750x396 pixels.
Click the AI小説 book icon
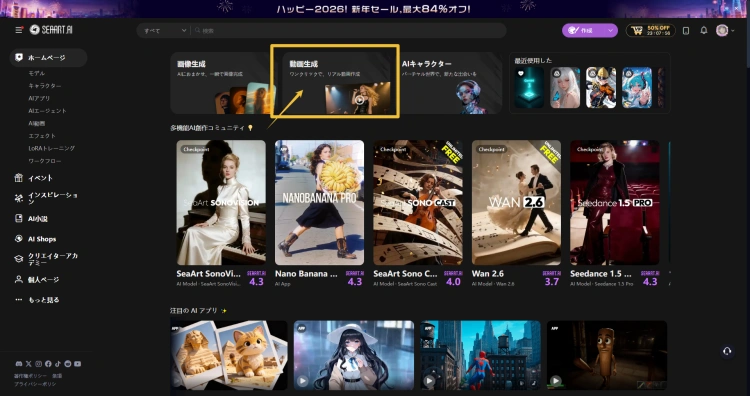[x=19, y=219]
